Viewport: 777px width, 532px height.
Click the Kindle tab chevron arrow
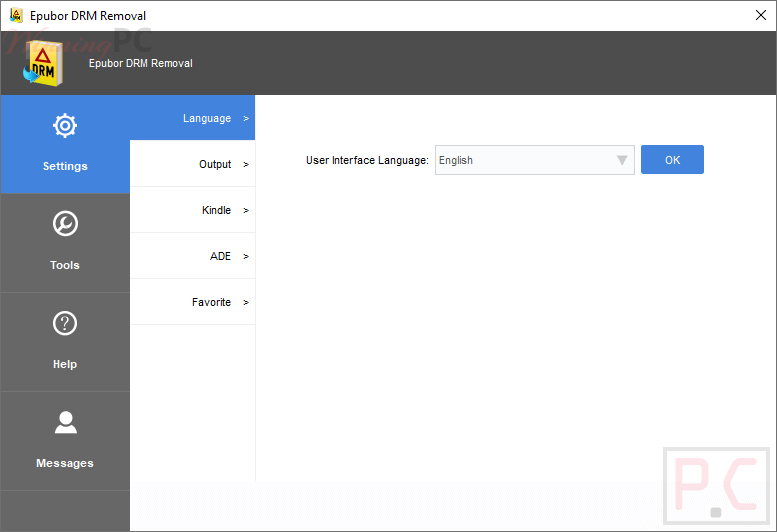[x=246, y=211]
